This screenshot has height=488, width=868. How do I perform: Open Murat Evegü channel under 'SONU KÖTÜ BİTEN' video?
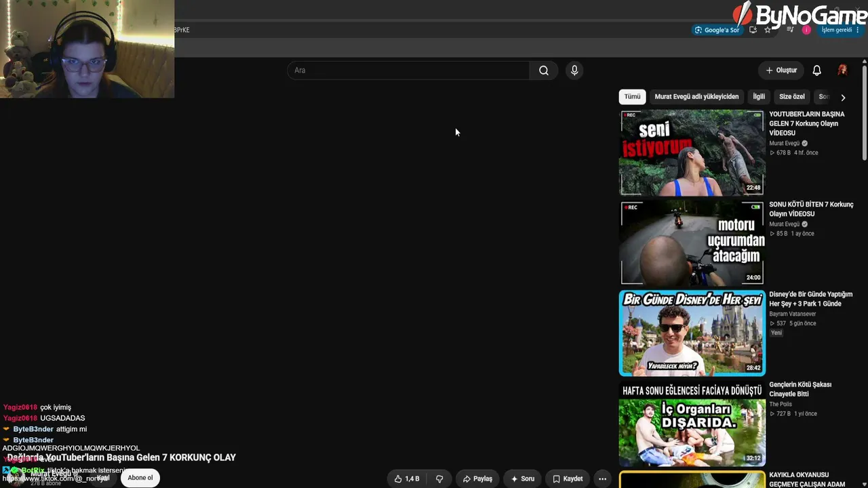click(785, 224)
